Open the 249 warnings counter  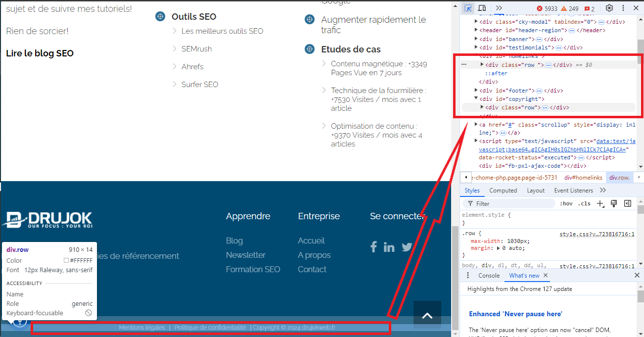(x=570, y=8)
